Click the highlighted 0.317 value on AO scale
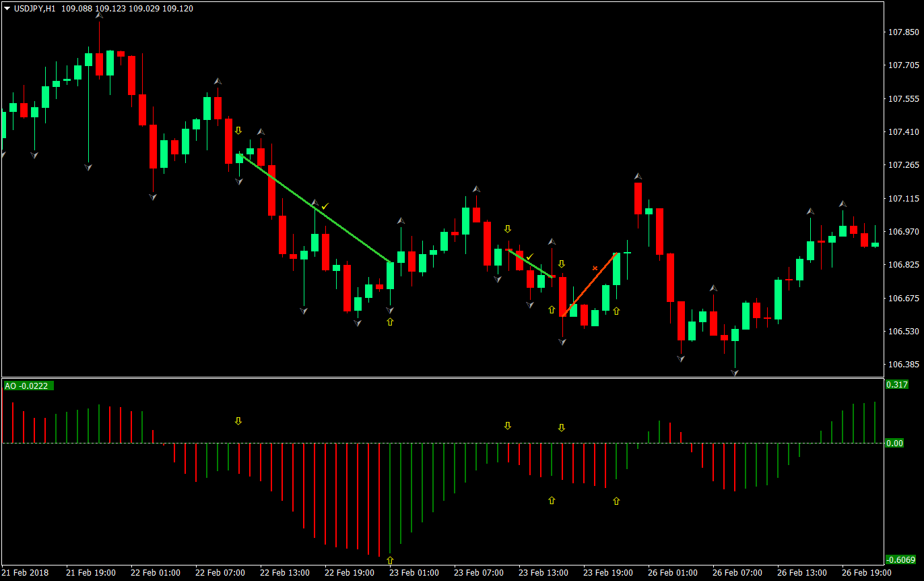924x581 pixels. (x=896, y=385)
